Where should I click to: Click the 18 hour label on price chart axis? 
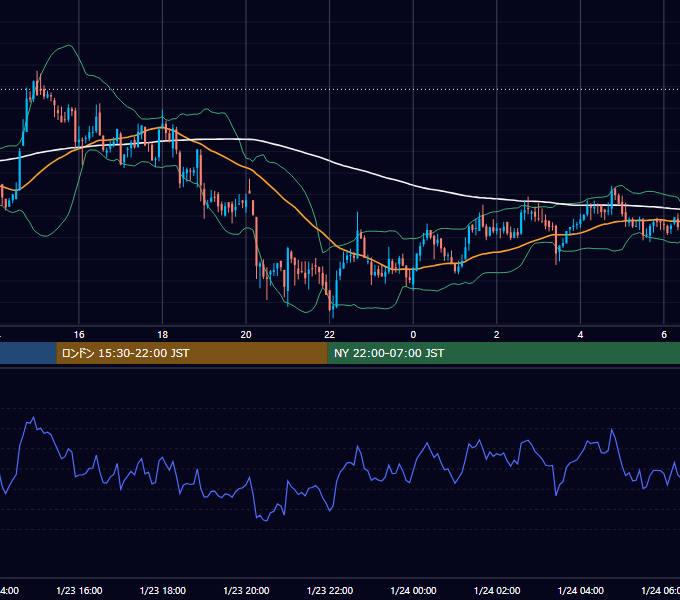[x=162, y=335]
